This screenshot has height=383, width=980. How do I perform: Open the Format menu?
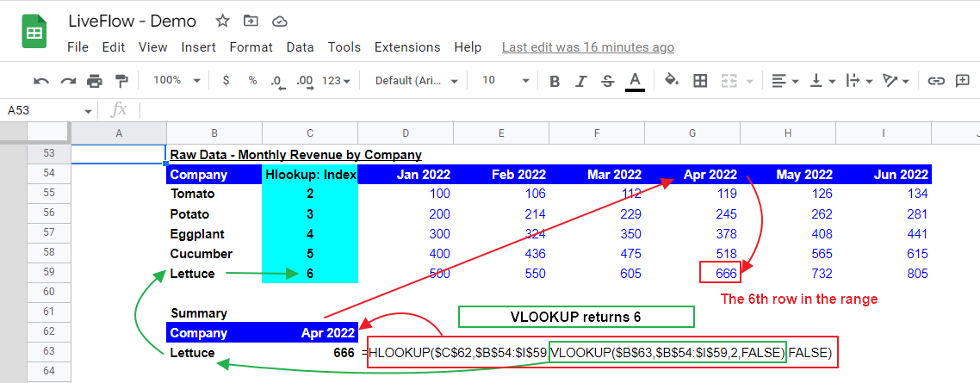[251, 47]
